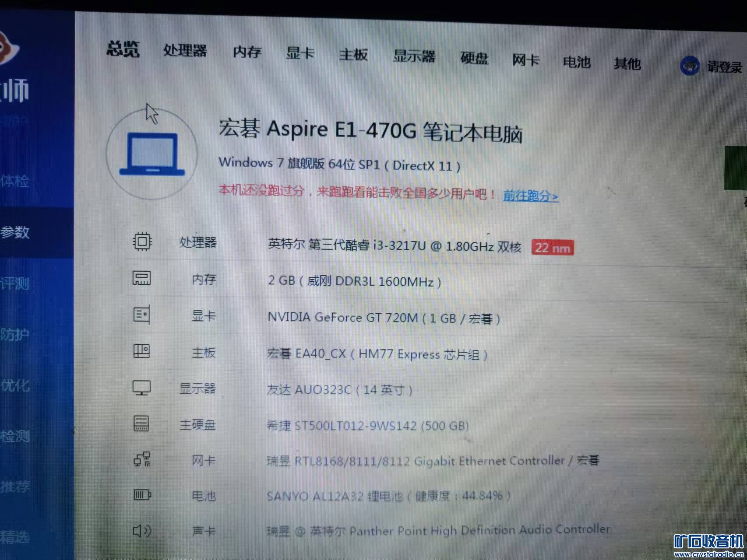Click the network card icon
Image resolution: width=747 pixels, height=560 pixels.
pos(142,459)
